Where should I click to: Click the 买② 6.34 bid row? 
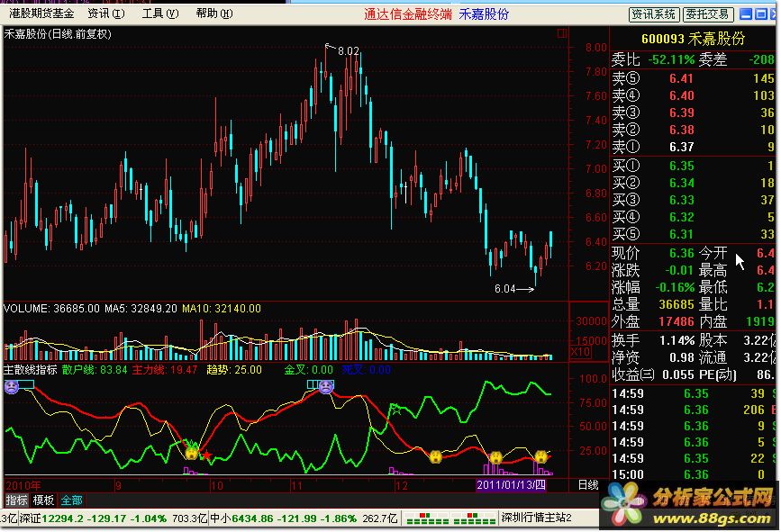[693, 183]
